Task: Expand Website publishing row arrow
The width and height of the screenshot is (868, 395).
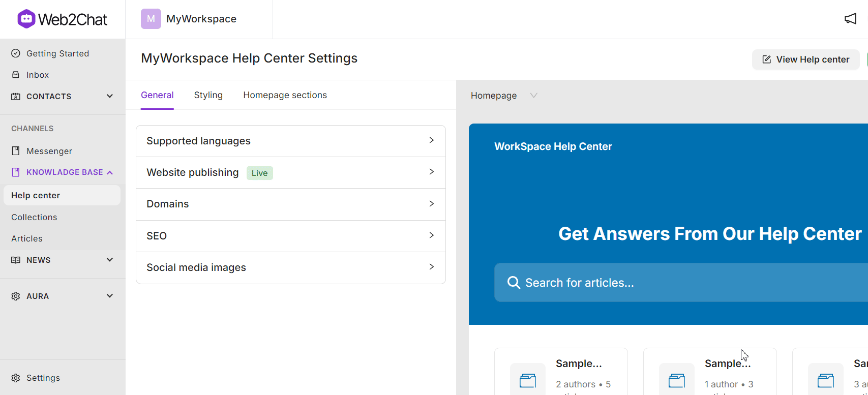Action: [x=431, y=172]
